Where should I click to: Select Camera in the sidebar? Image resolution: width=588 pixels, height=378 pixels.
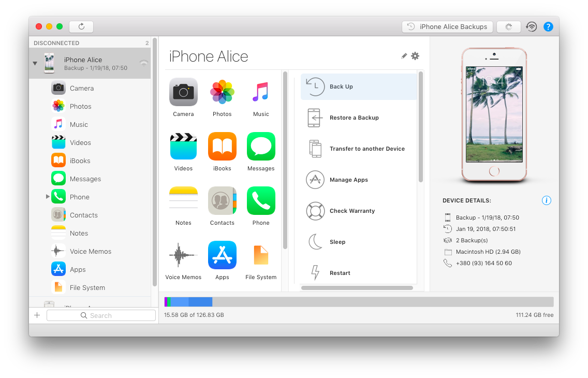(90, 88)
